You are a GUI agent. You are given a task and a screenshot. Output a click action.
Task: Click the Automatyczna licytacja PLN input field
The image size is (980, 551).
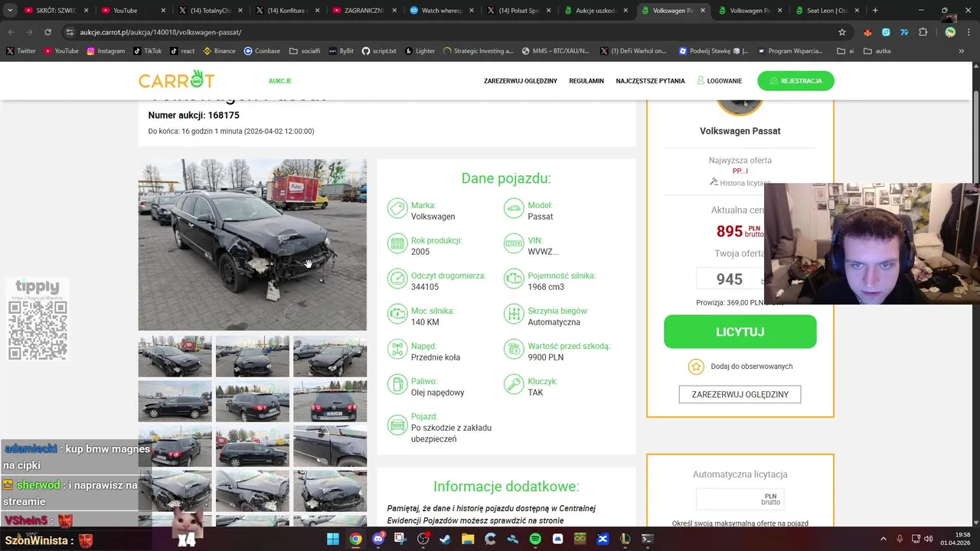coord(740,499)
